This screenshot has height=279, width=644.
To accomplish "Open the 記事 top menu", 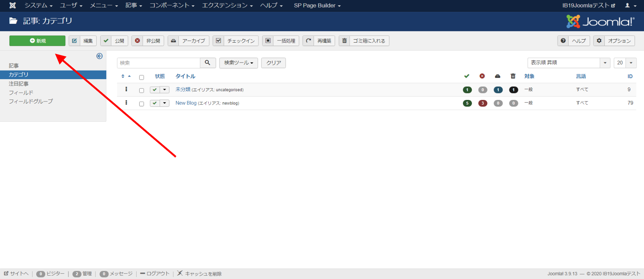I will (x=134, y=5).
